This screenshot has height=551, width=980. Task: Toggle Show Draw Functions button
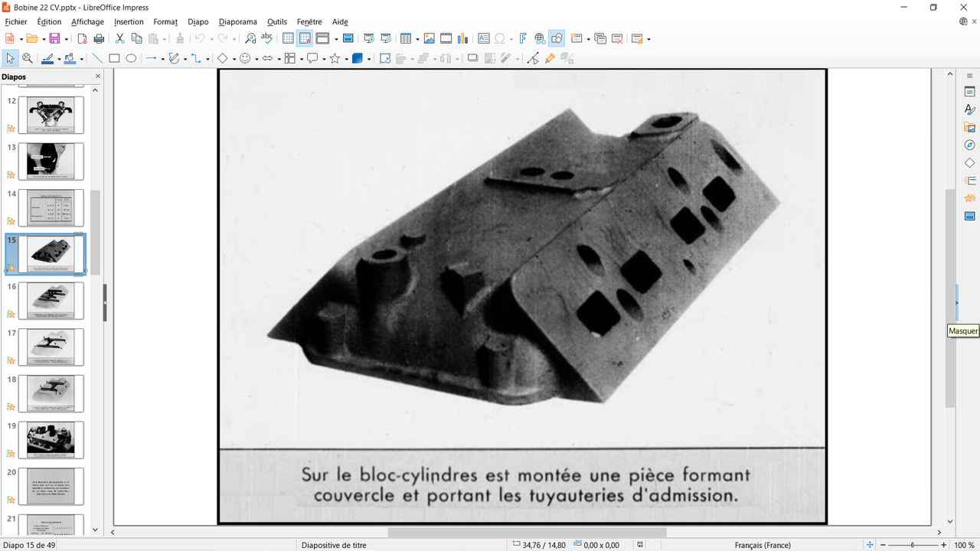(557, 38)
